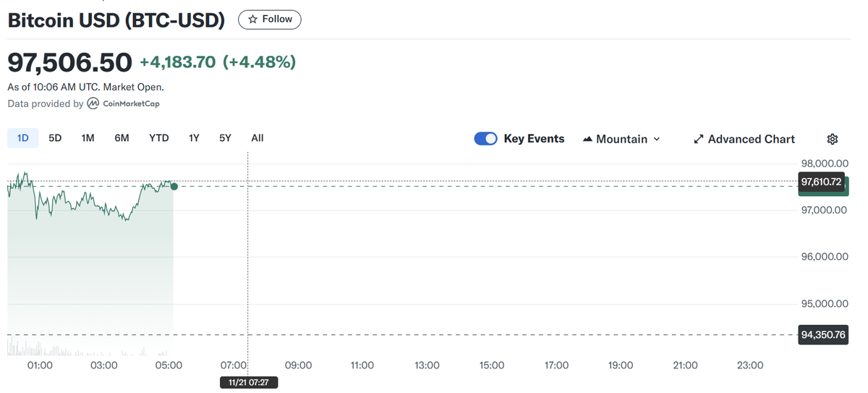868x393 pixels.
Task: Click the 09:00 time axis label
Action: pos(298,365)
